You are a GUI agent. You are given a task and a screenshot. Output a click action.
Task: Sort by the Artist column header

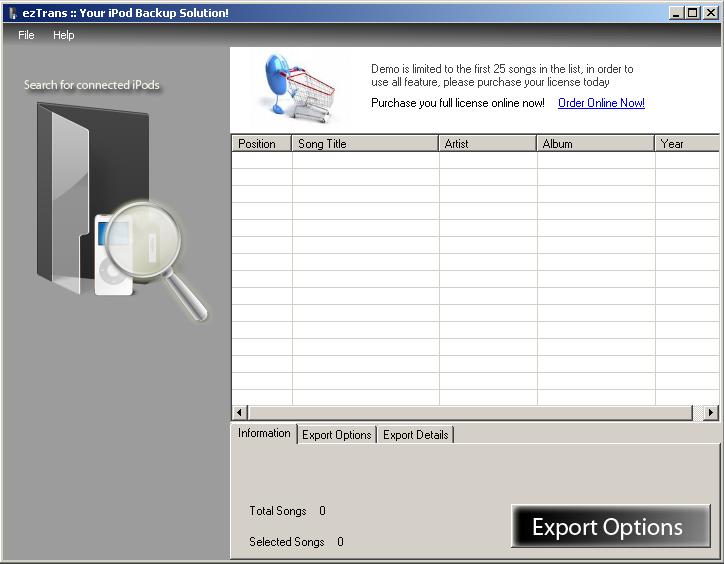(487, 144)
